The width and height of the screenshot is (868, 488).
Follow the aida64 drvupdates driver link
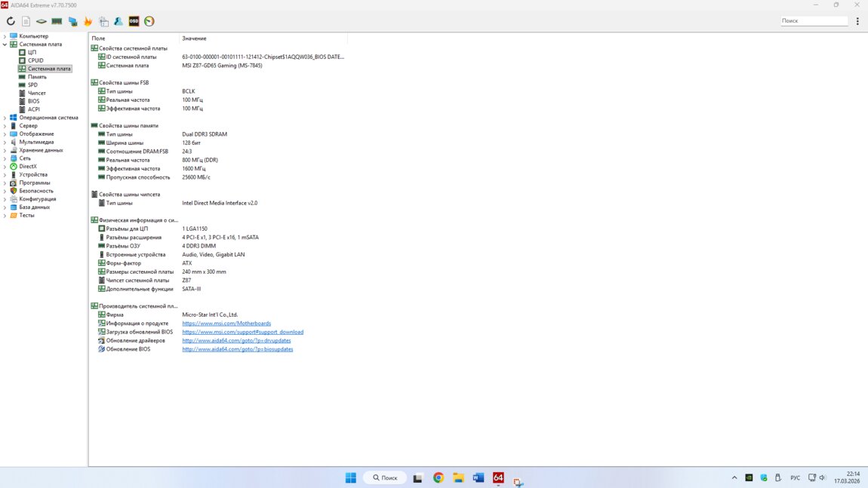click(x=236, y=341)
